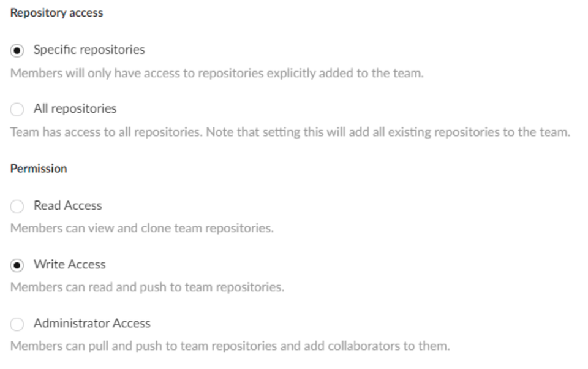Click the "view and clone team repositories" description

[141, 229]
